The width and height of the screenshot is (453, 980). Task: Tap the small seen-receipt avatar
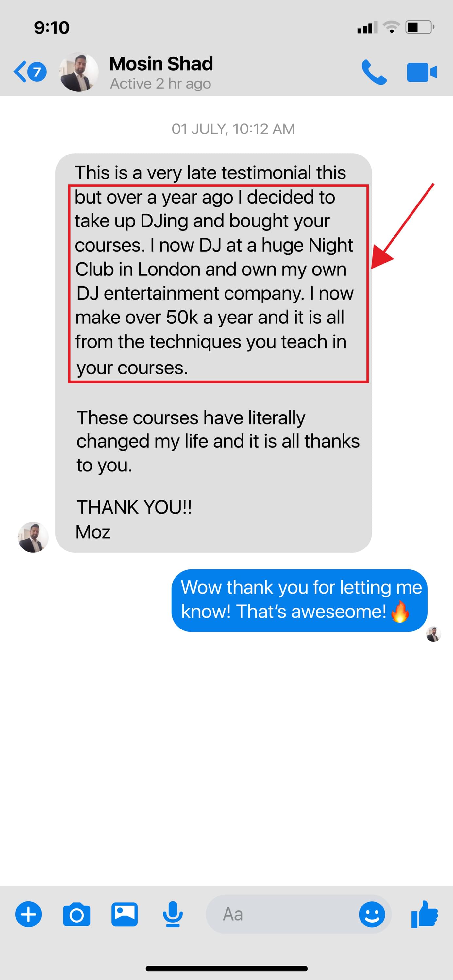click(x=433, y=634)
